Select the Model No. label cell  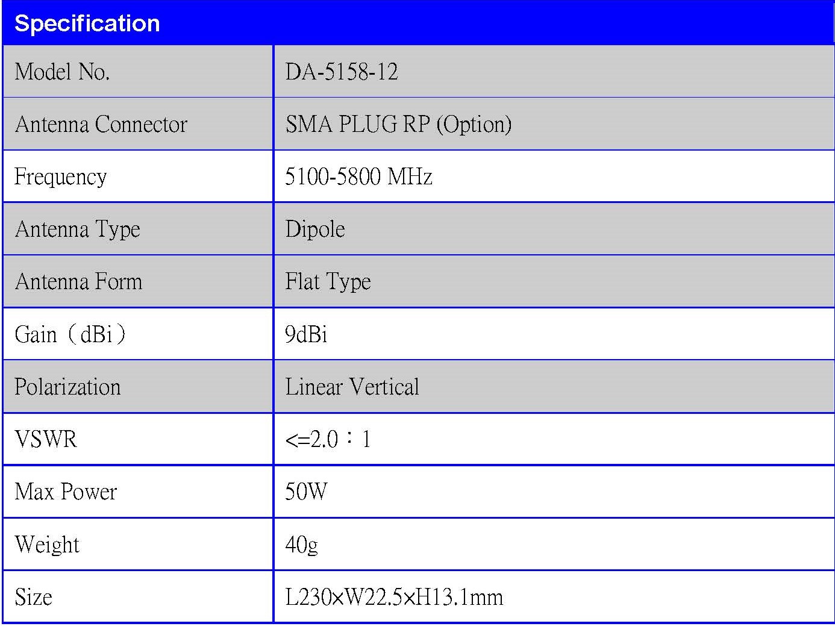click(x=62, y=72)
